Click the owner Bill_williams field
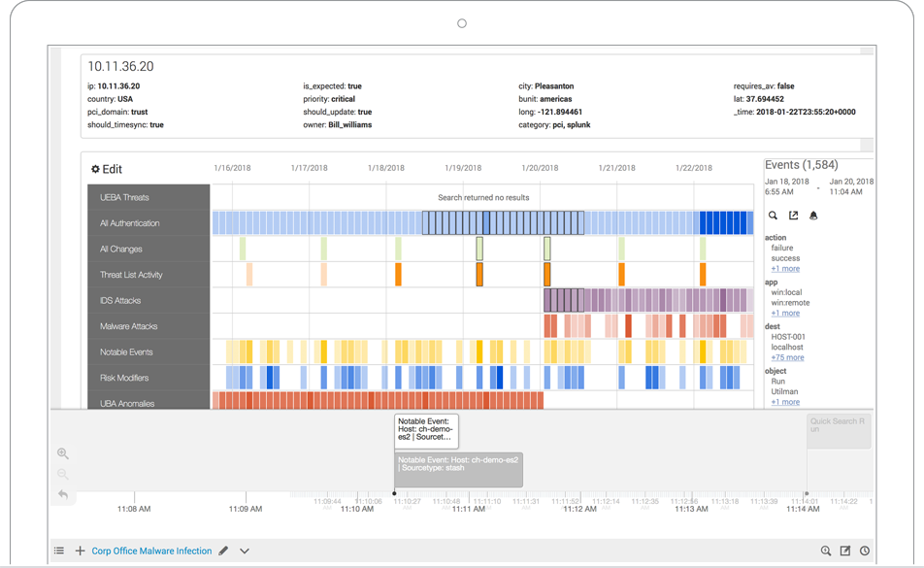This screenshot has width=924, height=568. click(338, 125)
